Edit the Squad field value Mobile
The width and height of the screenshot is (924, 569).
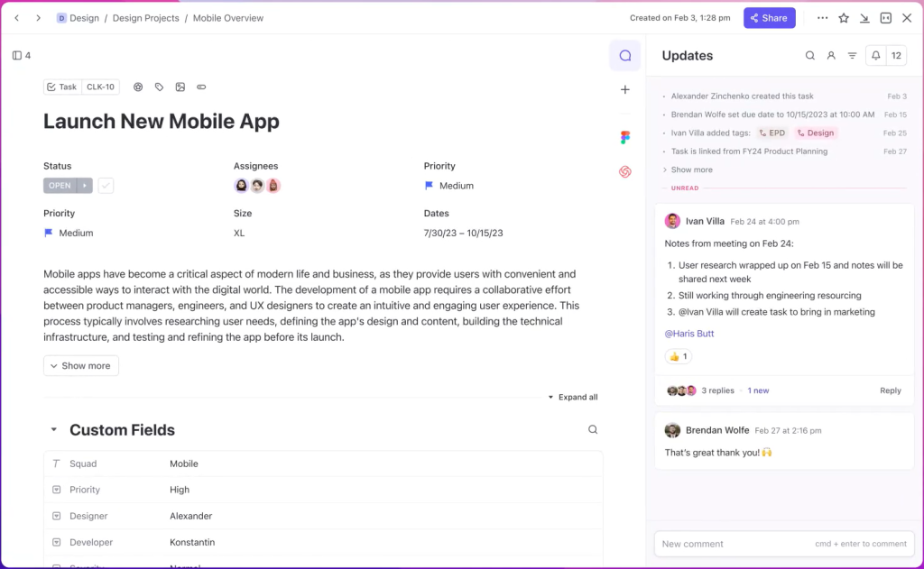[184, 463]
